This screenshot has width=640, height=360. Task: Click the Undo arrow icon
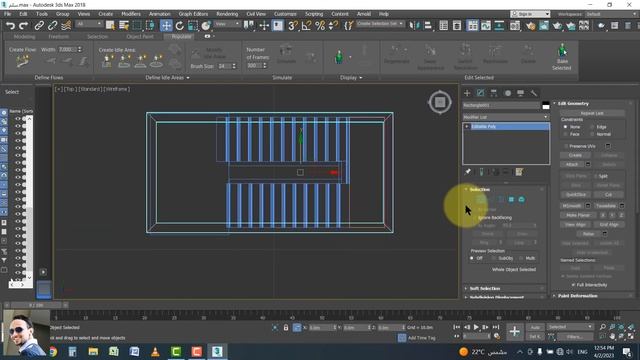click(10, 26)
